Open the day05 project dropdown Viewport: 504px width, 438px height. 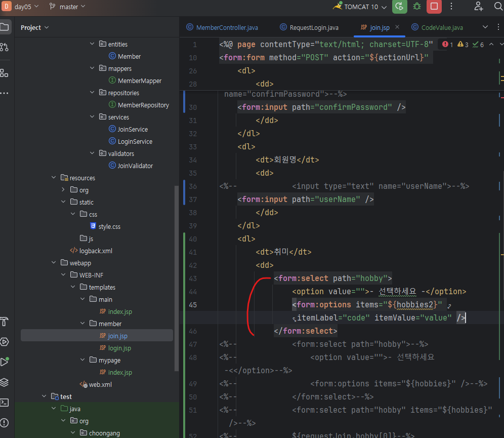[27, 7]
